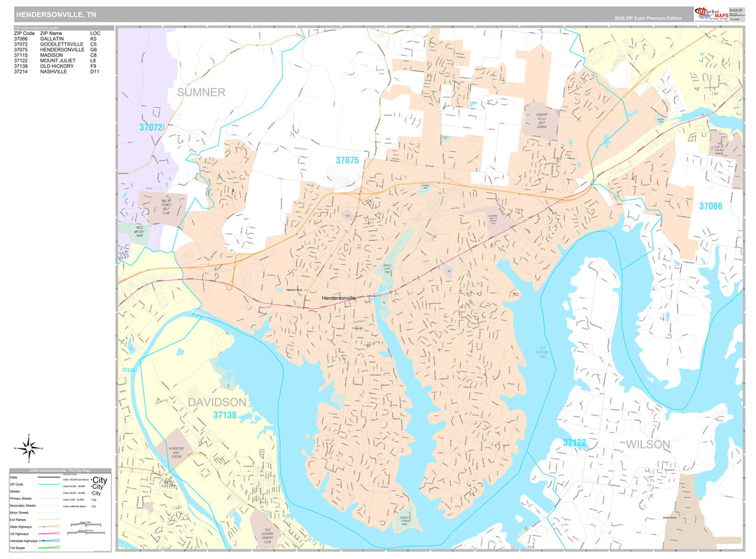Click the HENDERSONVILLE, TN map title

click(x=56, y=15)
